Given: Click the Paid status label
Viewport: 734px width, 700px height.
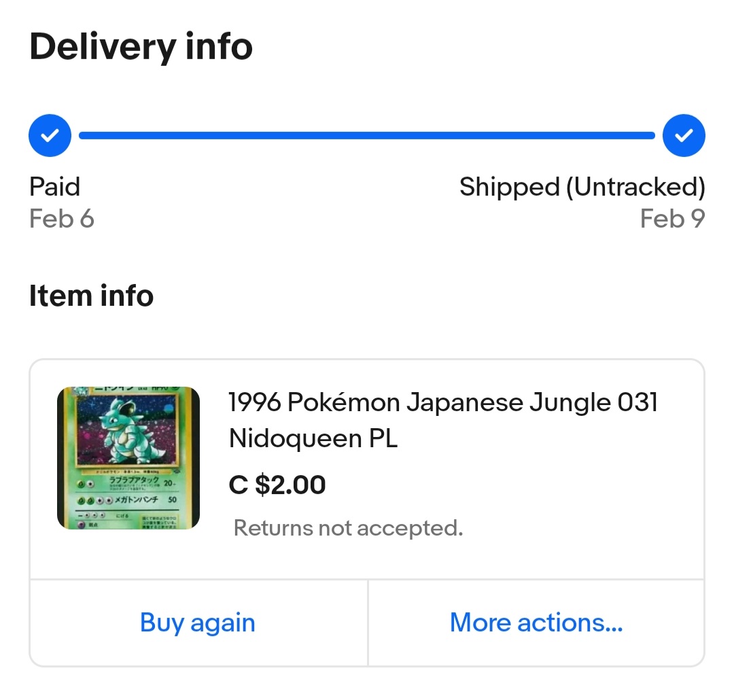Looking at the screenshot, I should click(x=54, y=187).
